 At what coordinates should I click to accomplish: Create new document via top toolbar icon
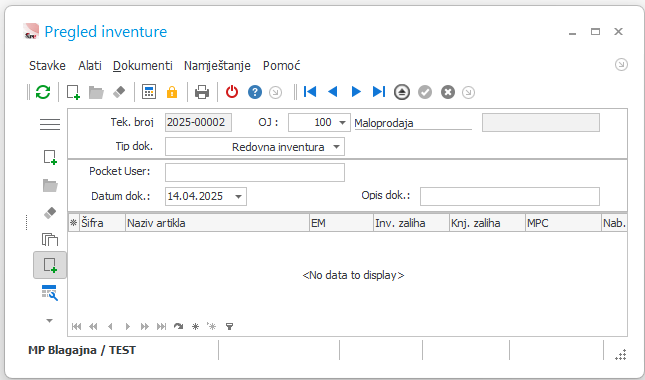tap(73, 92)
